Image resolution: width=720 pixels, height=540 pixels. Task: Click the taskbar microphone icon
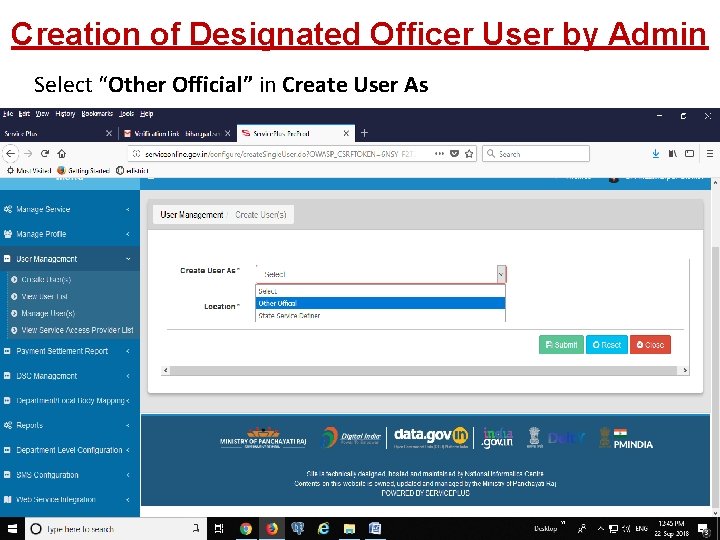tap(196, 529)
